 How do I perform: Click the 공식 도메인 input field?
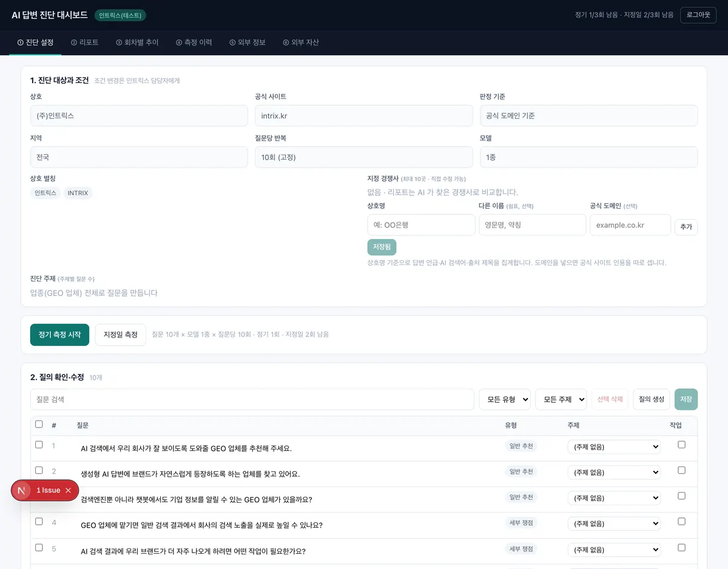click(x=630, y=225)
